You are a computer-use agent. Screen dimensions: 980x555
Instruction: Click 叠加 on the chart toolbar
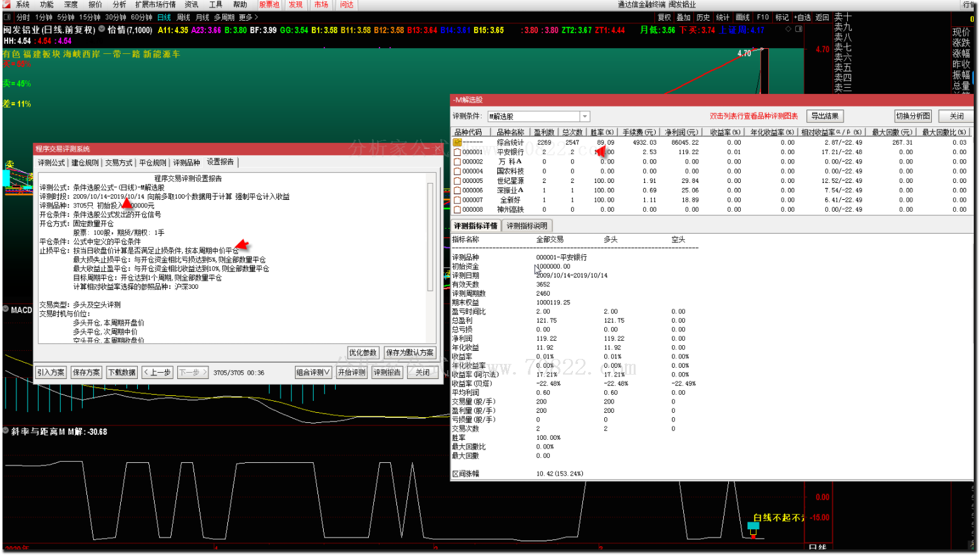click(684, 18)
